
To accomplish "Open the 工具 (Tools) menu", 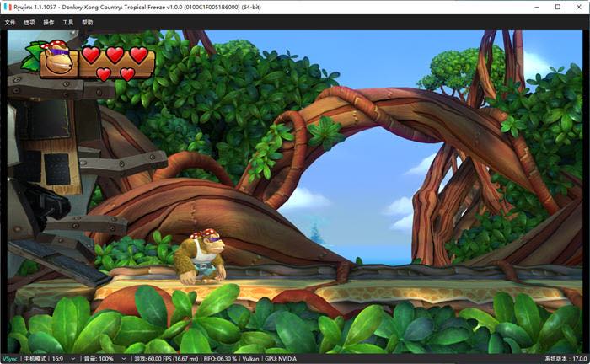I will (x=68, y=22).
